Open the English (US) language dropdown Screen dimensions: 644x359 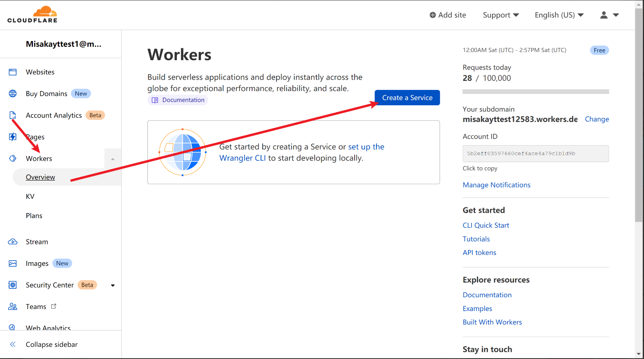coord(559,15)
